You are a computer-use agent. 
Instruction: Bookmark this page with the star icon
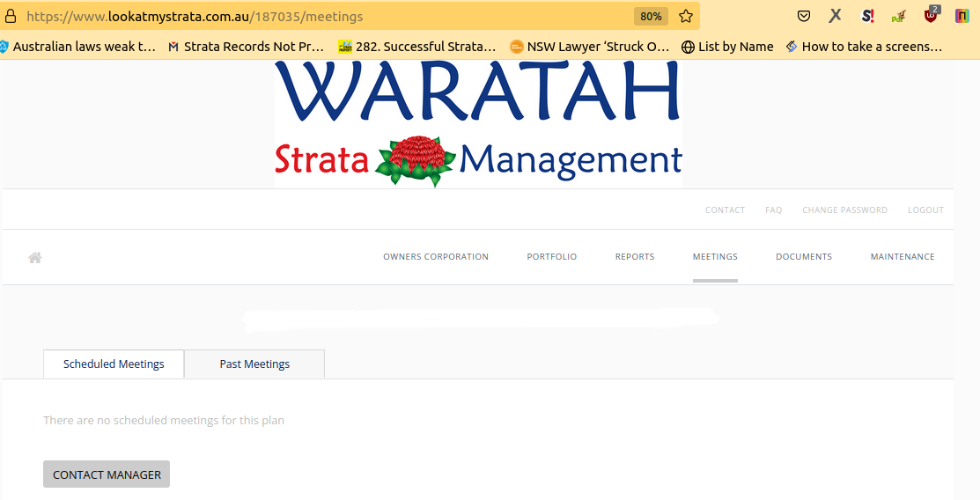tap(686, 16)
